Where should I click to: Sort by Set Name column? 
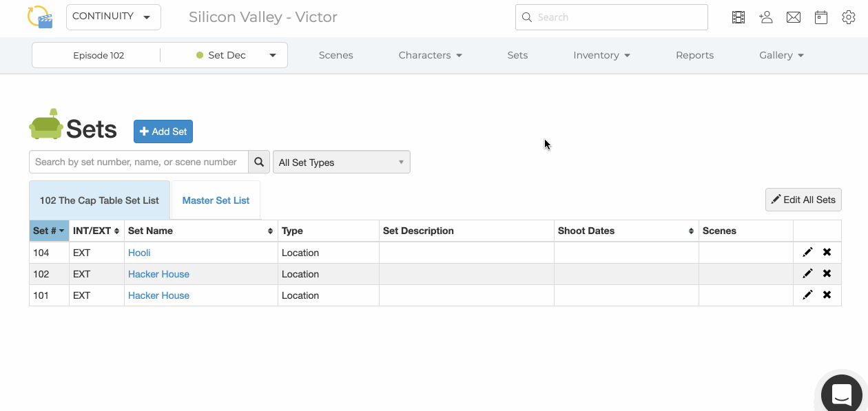(201, 231)
